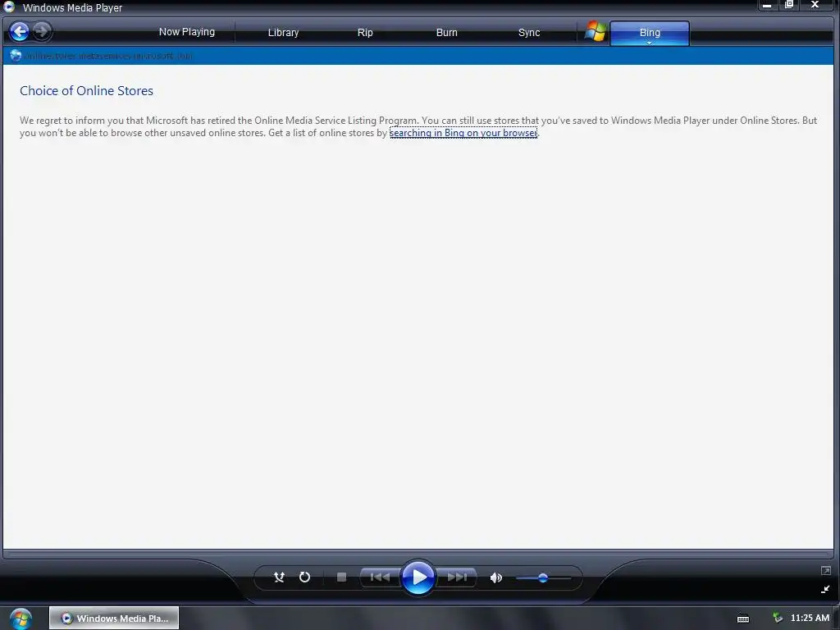Switch to the Library tab
The height and width of the screenshot is (630, 840).
283,33
